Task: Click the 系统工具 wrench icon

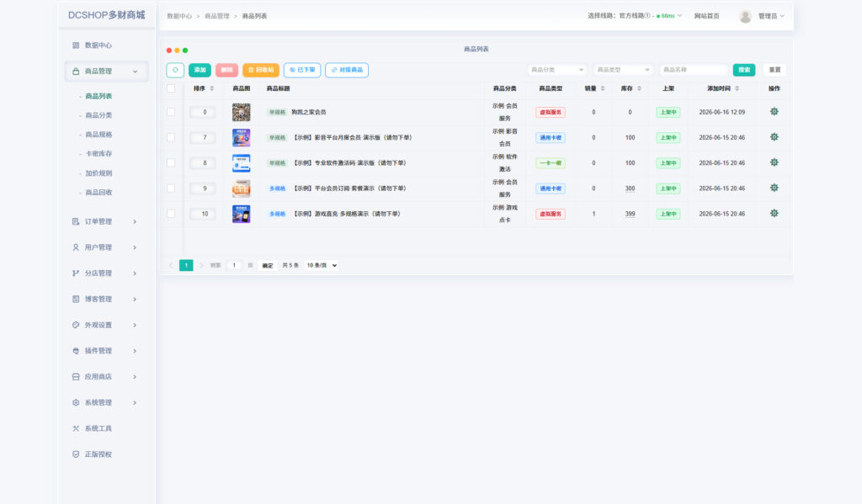Action: pyautogui.click(x=76, y=428)
